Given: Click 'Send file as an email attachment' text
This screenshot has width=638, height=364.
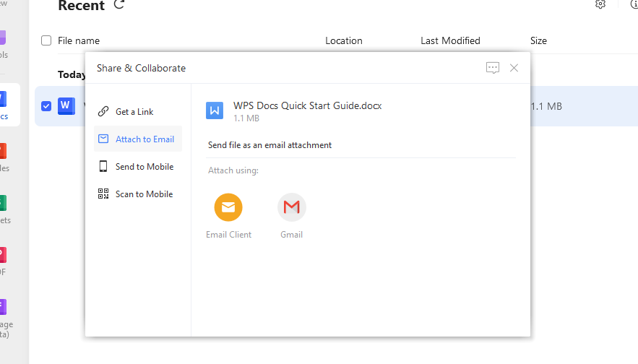Looking at the screenshot, I should [x=270, y=145].
